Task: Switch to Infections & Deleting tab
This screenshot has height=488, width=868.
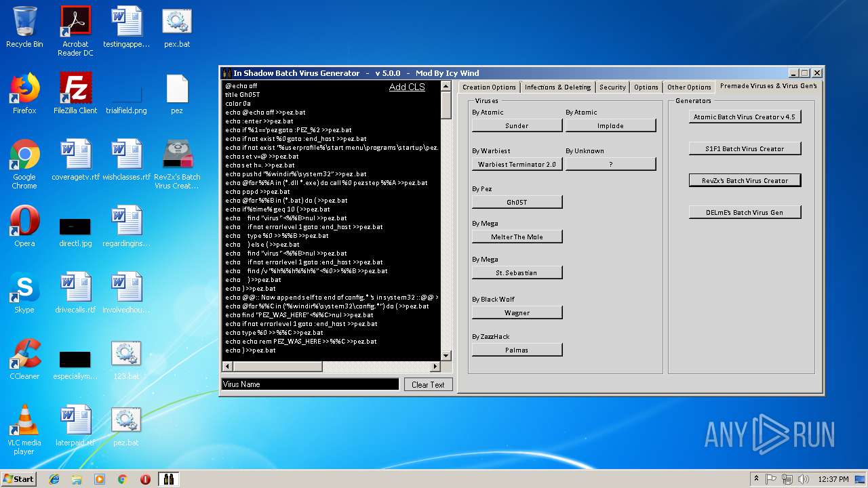Action: (x=558, y=87)
